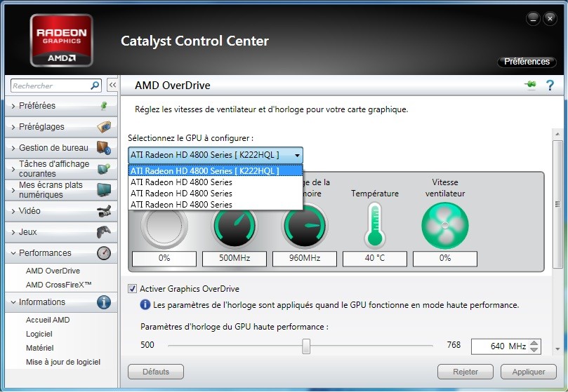
Task: Minimize the Catalyst Control Center window
Action: [x=533, y=19]
